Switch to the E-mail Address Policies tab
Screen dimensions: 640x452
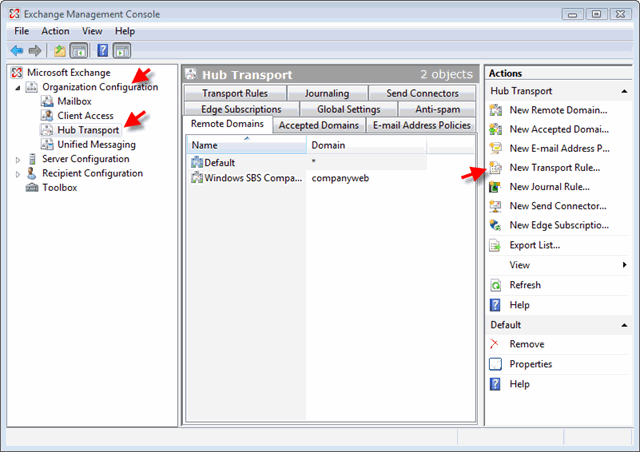coord(421,125)
